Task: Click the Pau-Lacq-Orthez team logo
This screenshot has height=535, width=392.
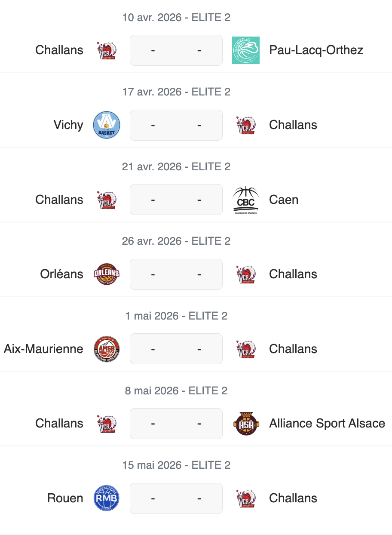Action: pos(246,50)
